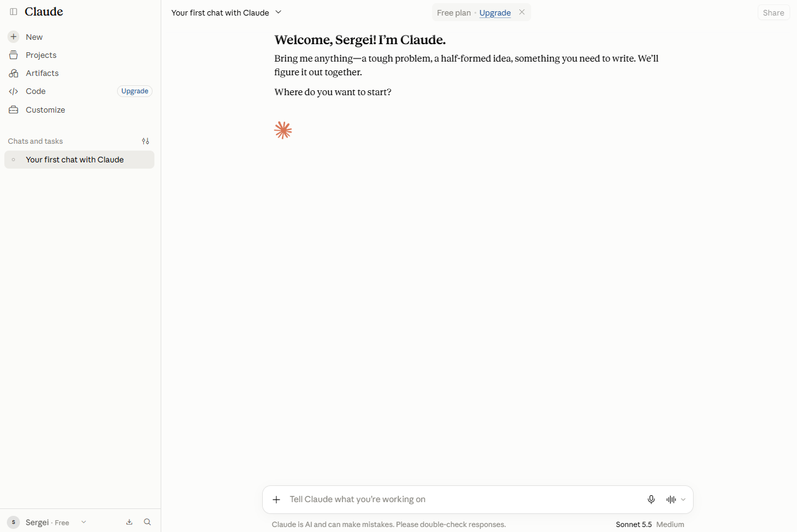Screen dimensions: 797x532
Task: Click the Claude logo in the sidebar
Action: pos(44,12)
